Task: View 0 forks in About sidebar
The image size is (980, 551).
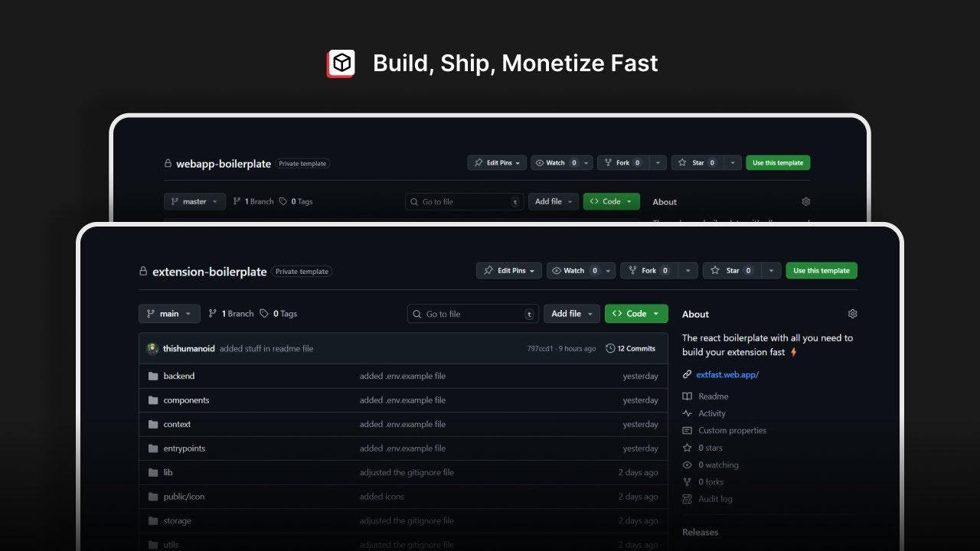Action: point(711,482)
